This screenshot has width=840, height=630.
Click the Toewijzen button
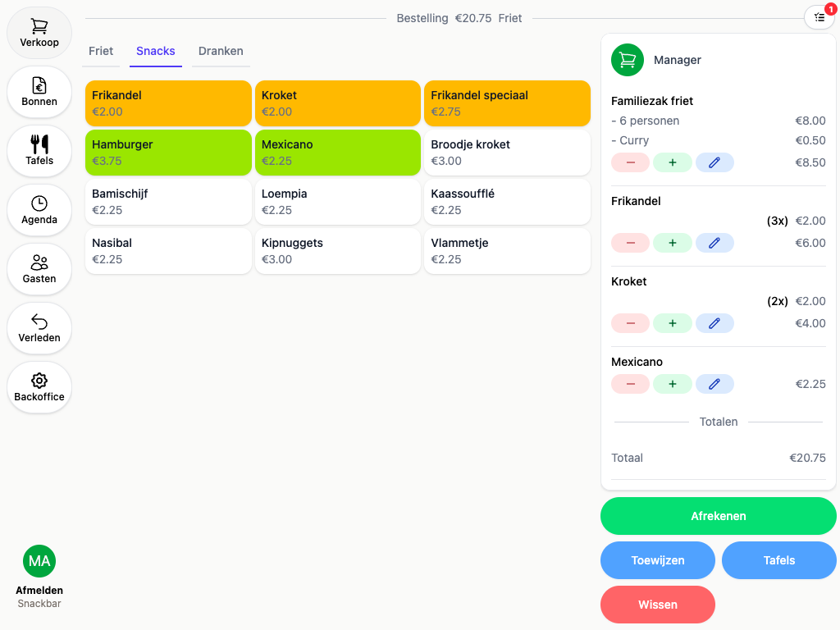[658, 560]
